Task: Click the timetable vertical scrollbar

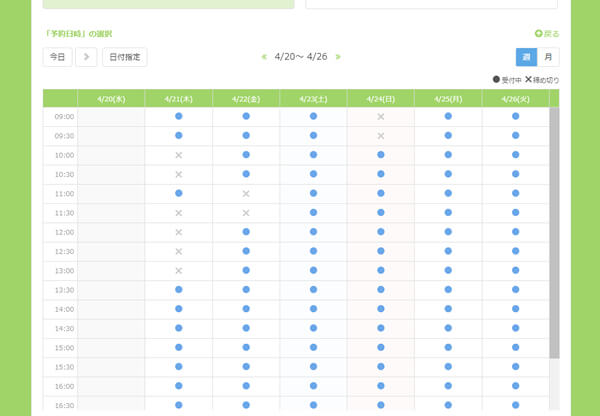Action: tap(554, 230)
